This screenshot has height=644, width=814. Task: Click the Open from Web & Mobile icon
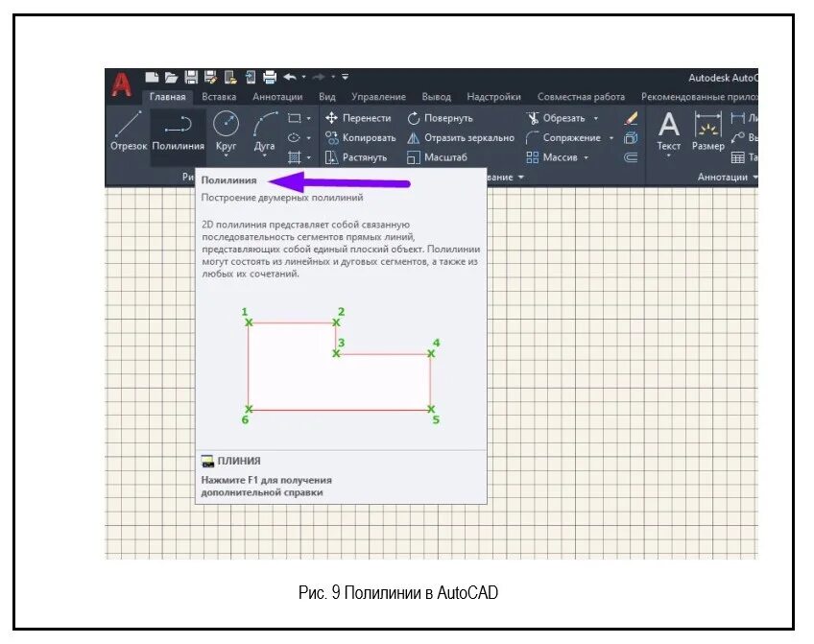[x=230, y=78]
